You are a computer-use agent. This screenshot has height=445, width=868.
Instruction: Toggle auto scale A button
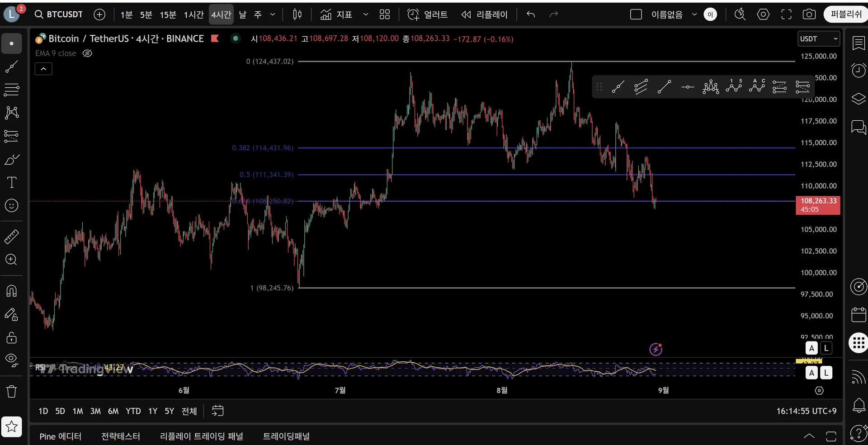click(x=811, y=348)
